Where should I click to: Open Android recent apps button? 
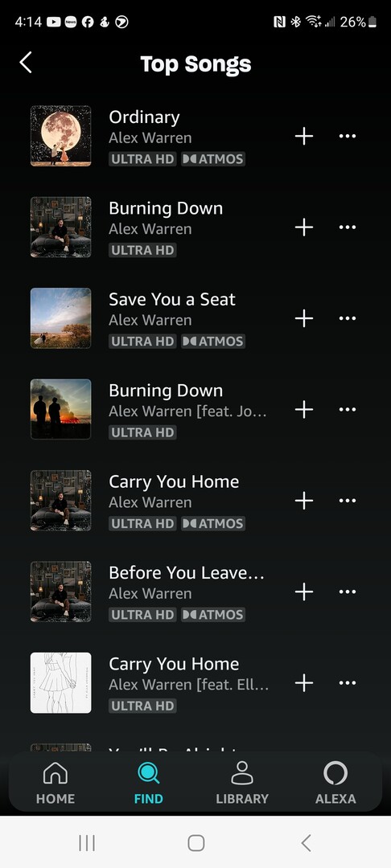point(87,843)
